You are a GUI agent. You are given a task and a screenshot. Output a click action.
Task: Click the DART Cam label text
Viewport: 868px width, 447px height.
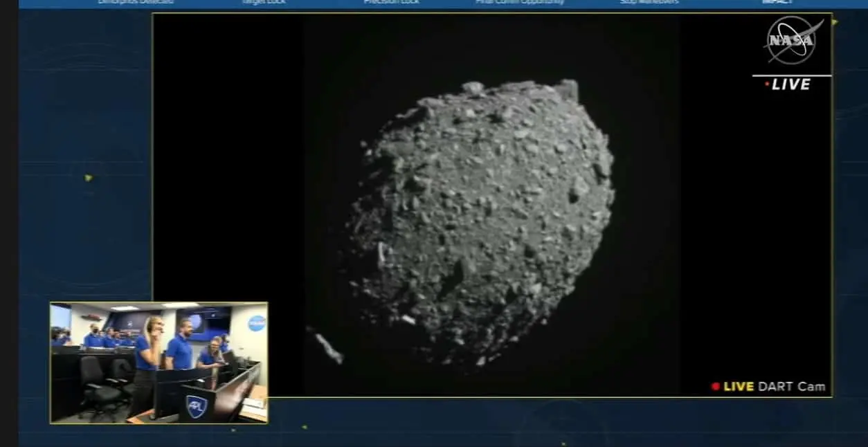[x=791, y=387]
